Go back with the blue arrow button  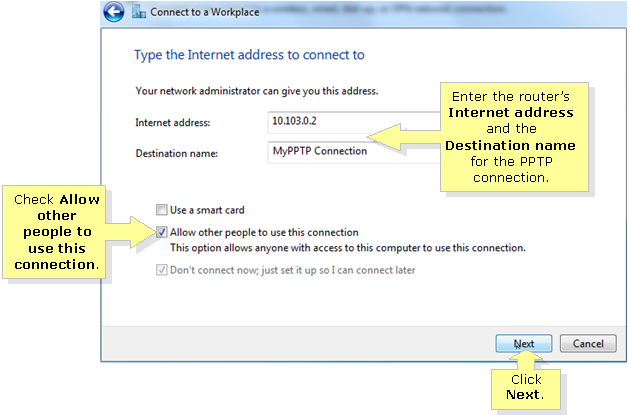click(x=114, y=12)
